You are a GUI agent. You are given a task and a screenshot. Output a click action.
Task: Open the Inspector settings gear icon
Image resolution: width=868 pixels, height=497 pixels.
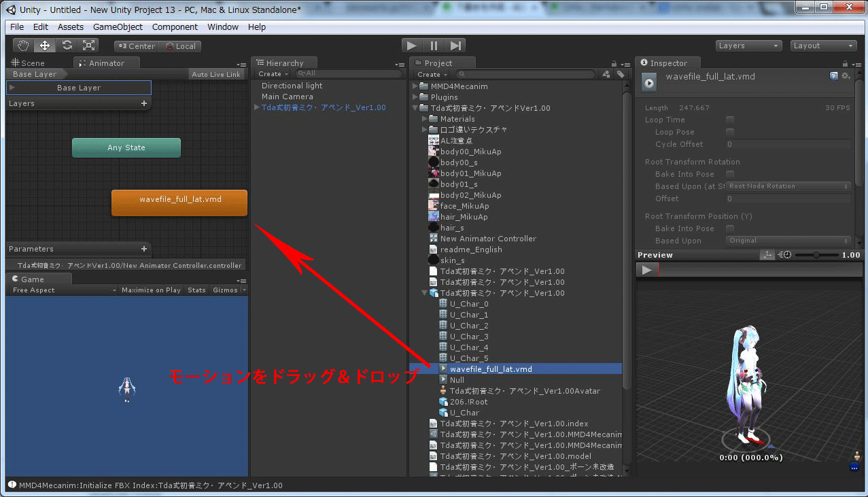click(x=846, y=76)
